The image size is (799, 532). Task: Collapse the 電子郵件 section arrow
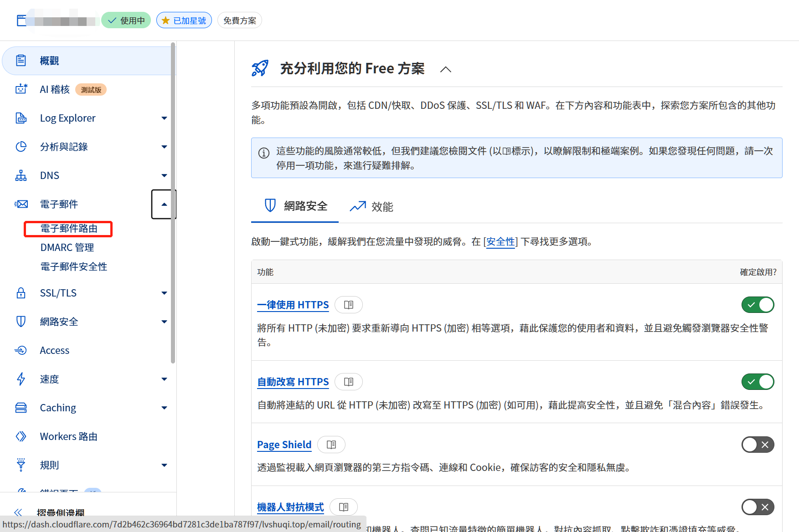(x=164, y=204)
